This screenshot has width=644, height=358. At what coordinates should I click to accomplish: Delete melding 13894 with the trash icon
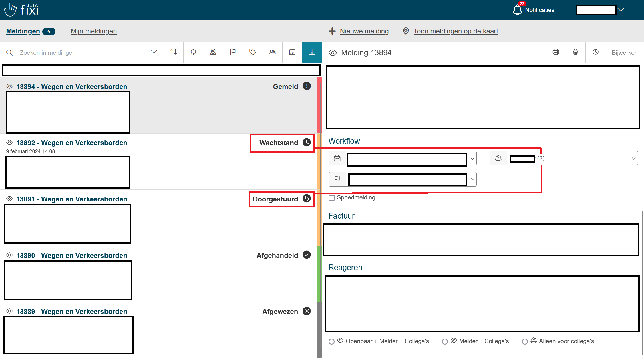pos(575,52)
